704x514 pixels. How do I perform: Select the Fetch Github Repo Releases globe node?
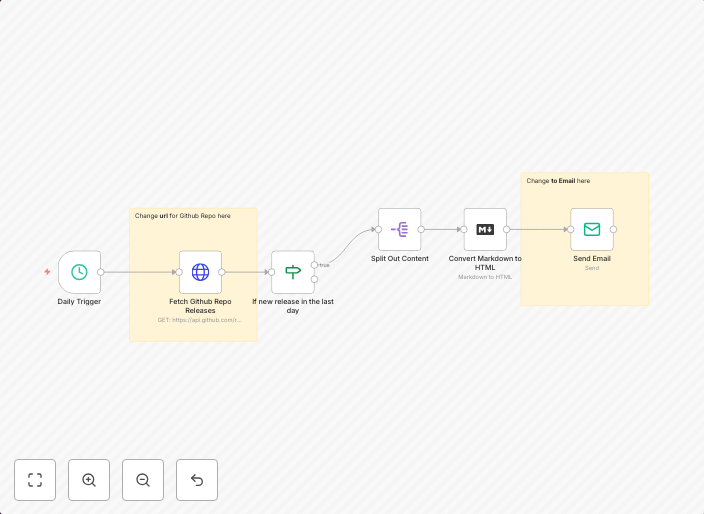[200, 272]
